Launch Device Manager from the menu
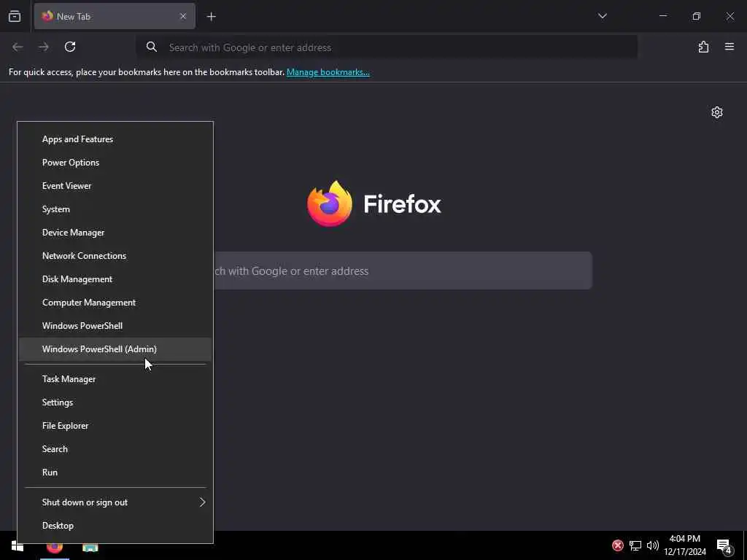The height and width of the screenshot is (560, 747). tap(115, 233)
